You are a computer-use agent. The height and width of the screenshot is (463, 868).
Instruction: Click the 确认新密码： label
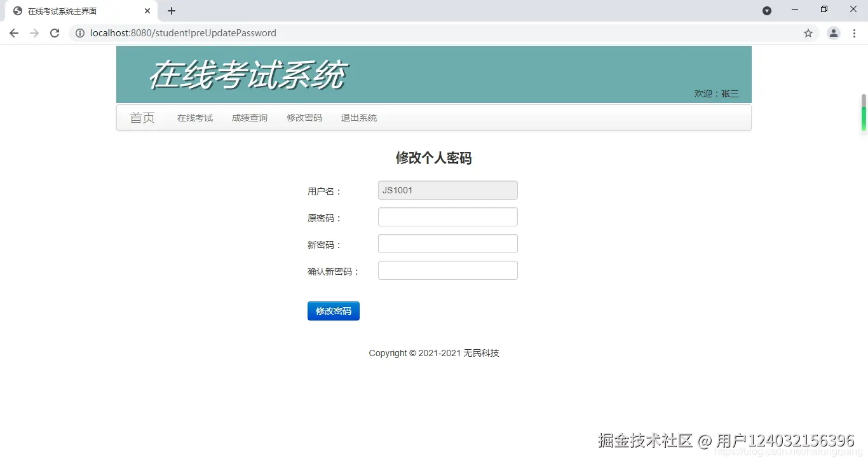point(334,272)
